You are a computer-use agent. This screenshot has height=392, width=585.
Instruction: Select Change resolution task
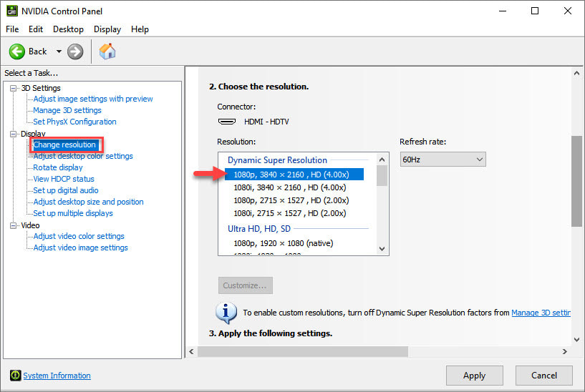click(x=64, y=144)
